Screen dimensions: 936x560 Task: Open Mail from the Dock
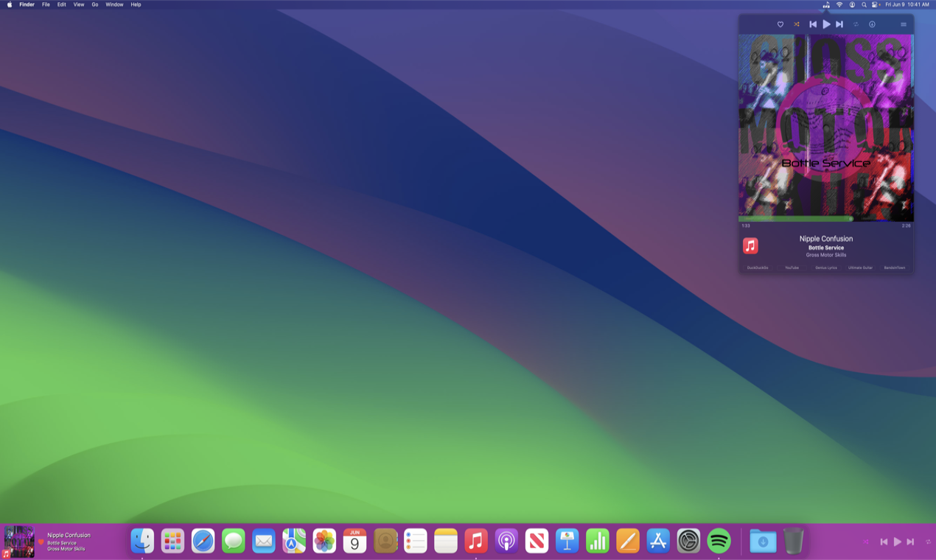263,541
